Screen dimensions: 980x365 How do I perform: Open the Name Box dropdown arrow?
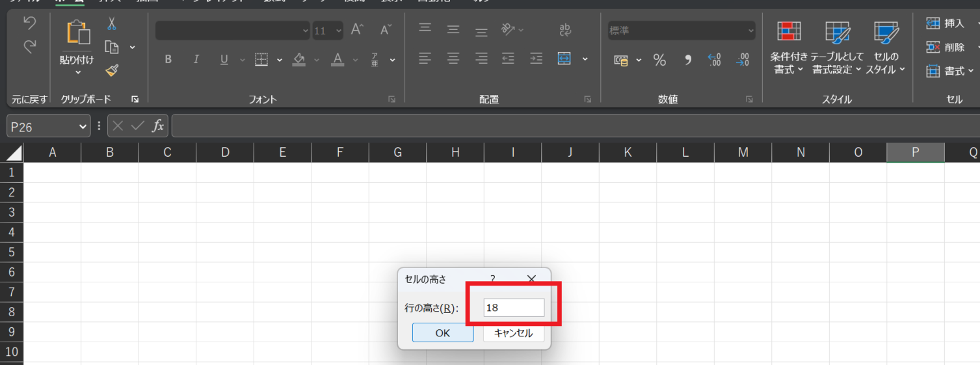[x=83, y=126]
